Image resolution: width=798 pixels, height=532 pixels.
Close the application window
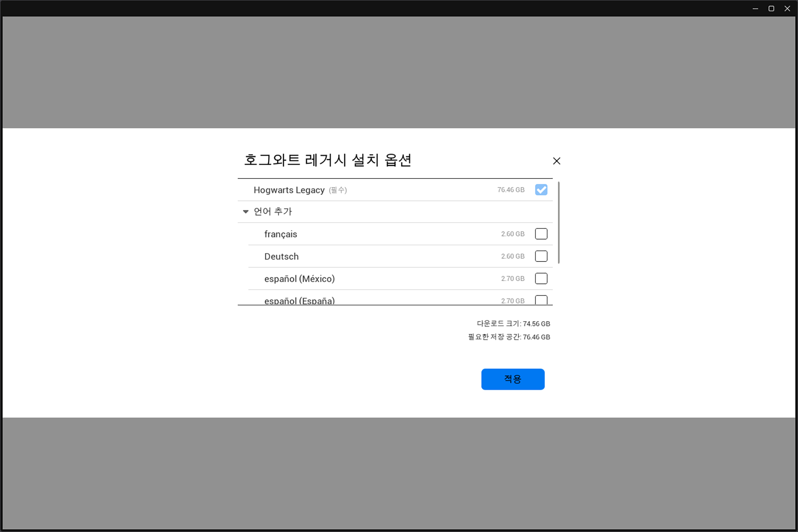pyautogui.click(x=787, y=8)
